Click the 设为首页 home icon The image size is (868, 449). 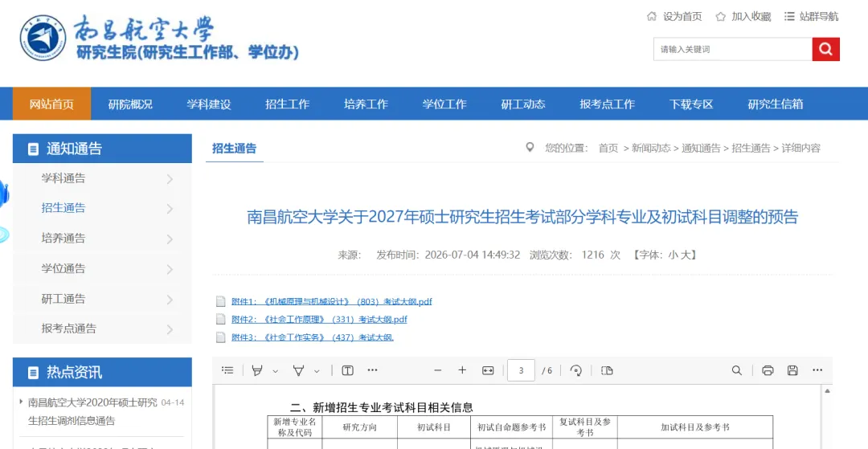pos(652,16)
